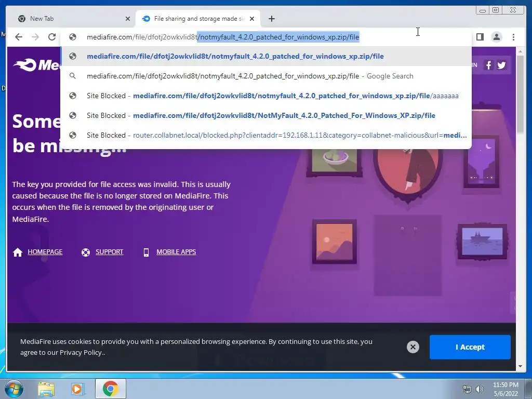Click the globe icon of the first suggestion
Screen dimensions: 532x399
(x=73, y=56)
